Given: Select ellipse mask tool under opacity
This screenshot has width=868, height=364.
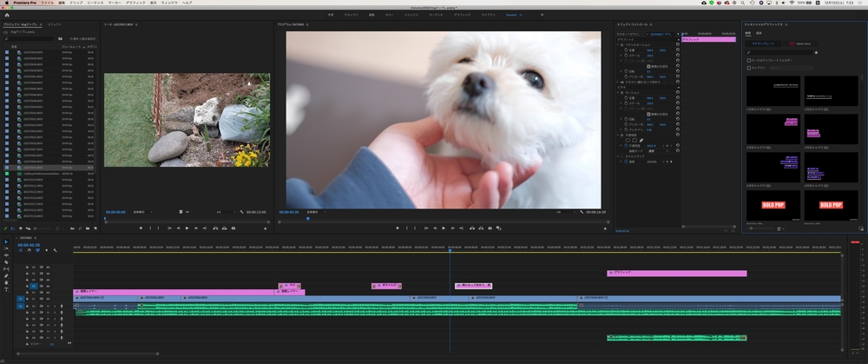Looking at the screenshot, I should 628,140.
